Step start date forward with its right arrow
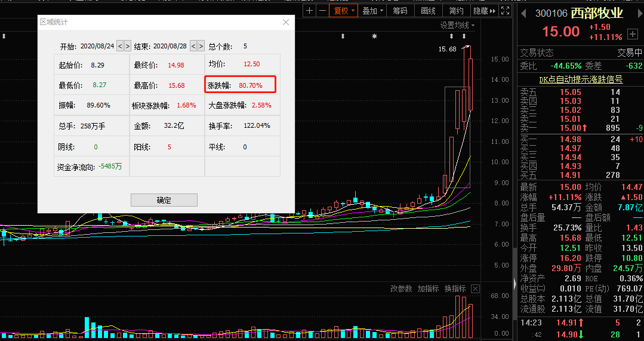This screenshot has height=341, width=644. point(128,46)
